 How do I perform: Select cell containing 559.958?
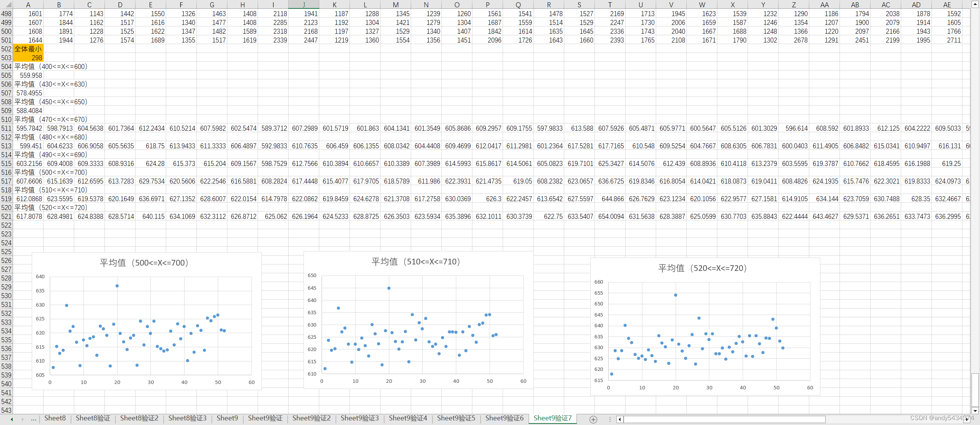[28, 75]
